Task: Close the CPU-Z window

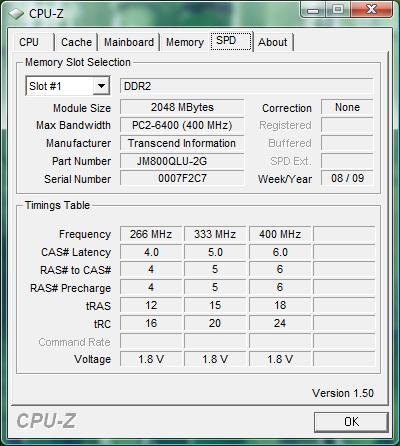Action: (x=372, y=9)
